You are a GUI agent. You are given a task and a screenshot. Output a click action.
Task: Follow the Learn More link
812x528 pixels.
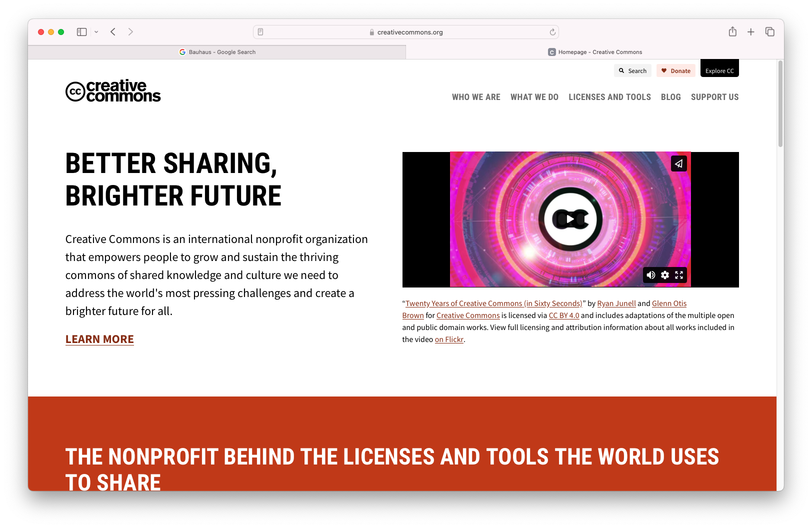point(99,339)
